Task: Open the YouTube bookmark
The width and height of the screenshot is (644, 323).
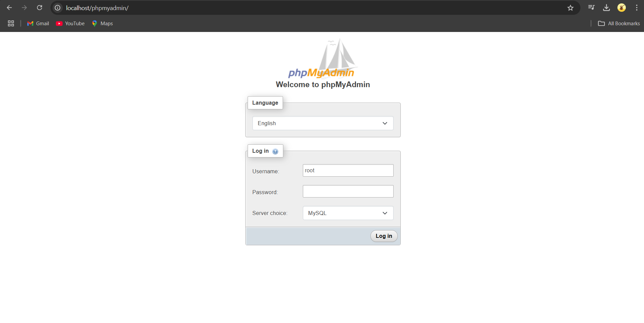Action: click(x=70, y=23)
